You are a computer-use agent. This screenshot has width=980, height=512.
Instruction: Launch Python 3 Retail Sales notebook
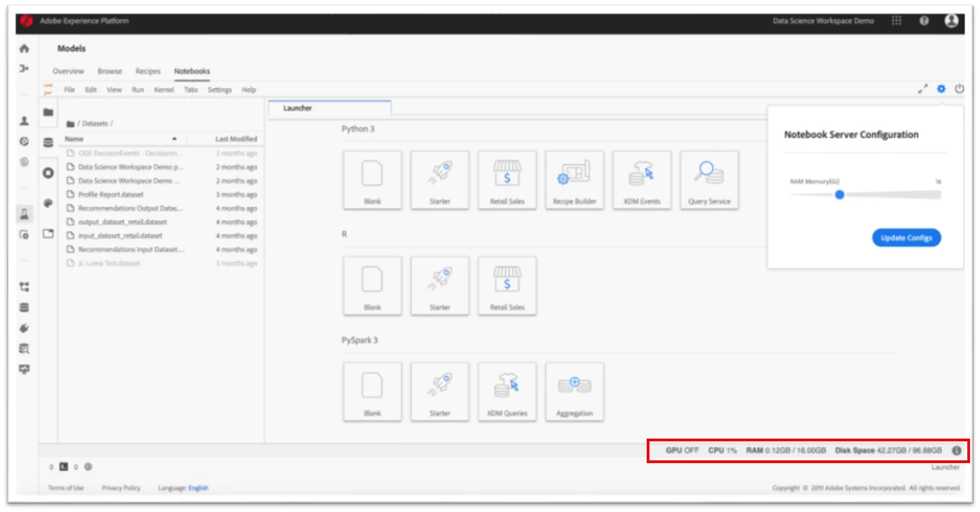(x=507, y=180)
